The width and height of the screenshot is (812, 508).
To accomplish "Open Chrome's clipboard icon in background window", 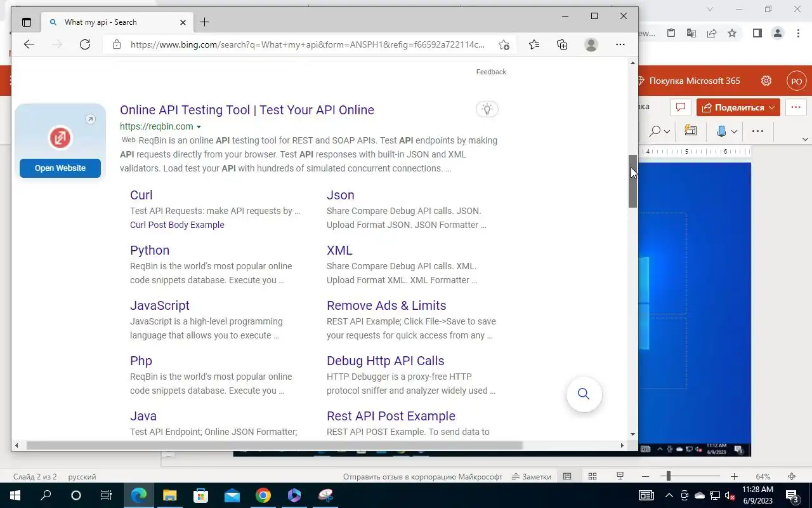I will [671, 33].
